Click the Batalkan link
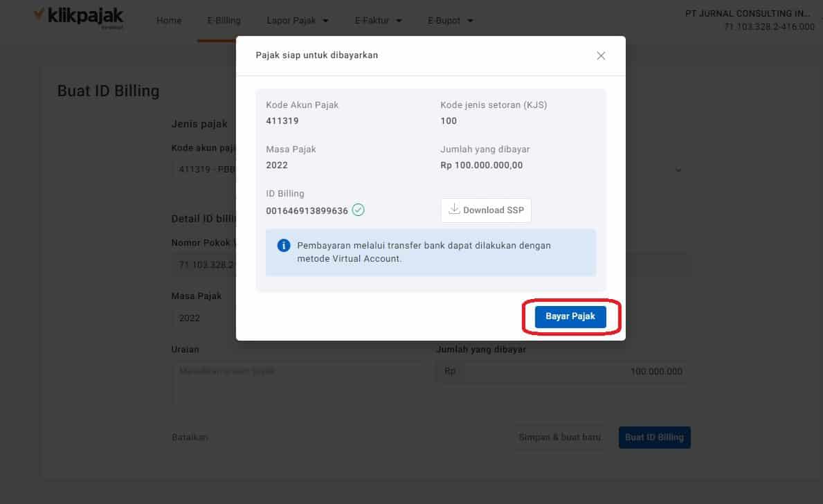The width and height of the screenshot is (823, 504). (x=190, y=438)
